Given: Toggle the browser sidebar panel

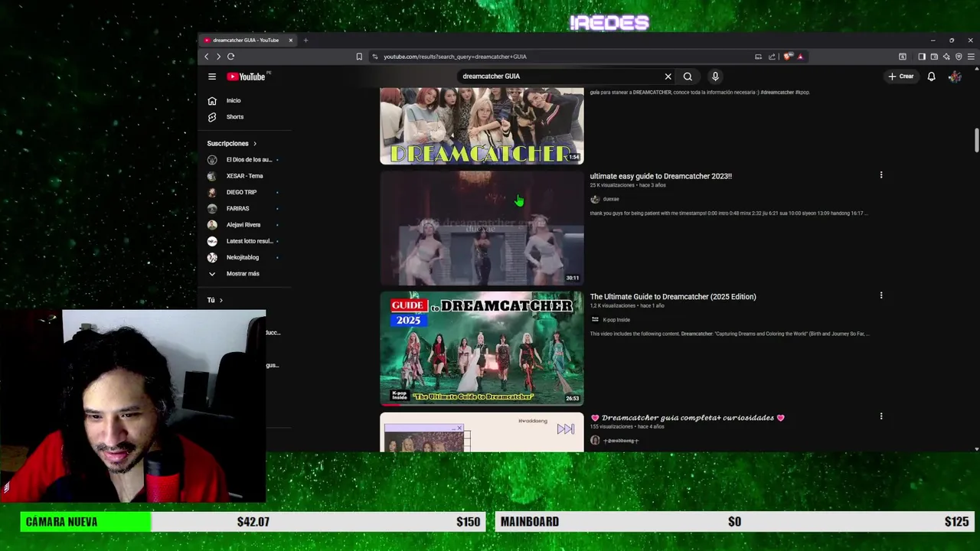Looking at the screenshot, I should [921, 57].
